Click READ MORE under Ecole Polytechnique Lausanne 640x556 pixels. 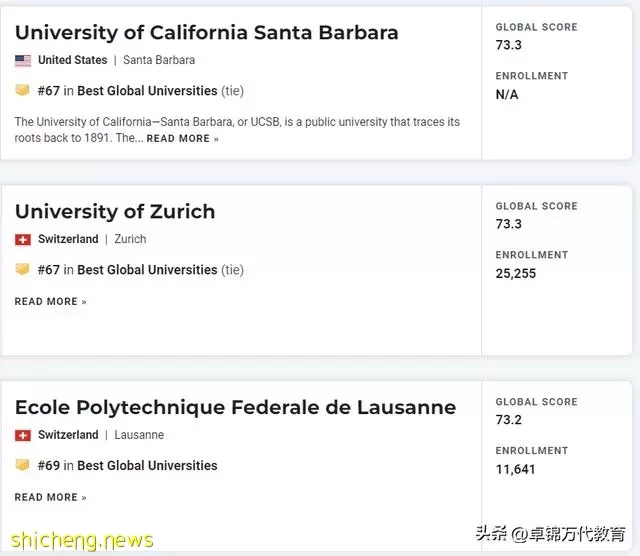coord(51,497)
